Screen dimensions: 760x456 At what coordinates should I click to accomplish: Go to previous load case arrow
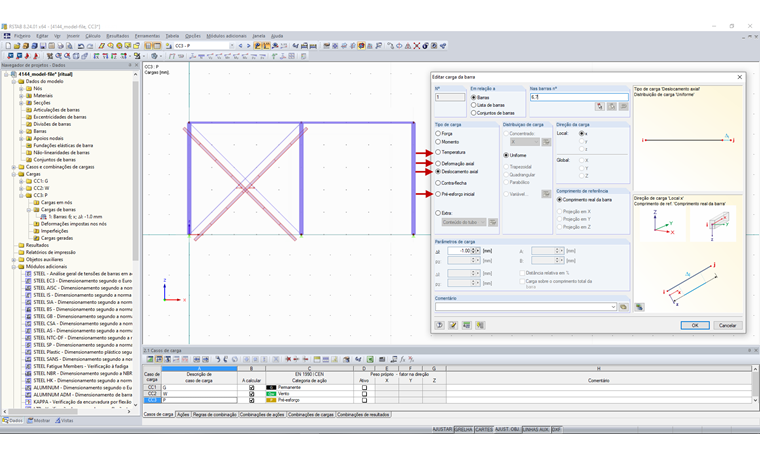tap(240, 46)
